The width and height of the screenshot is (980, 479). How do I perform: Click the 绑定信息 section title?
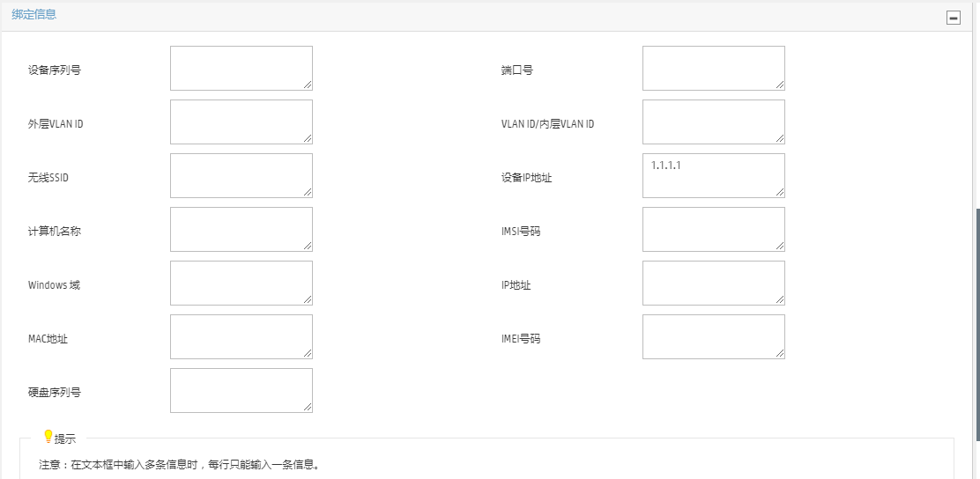(x=33, y=15)
